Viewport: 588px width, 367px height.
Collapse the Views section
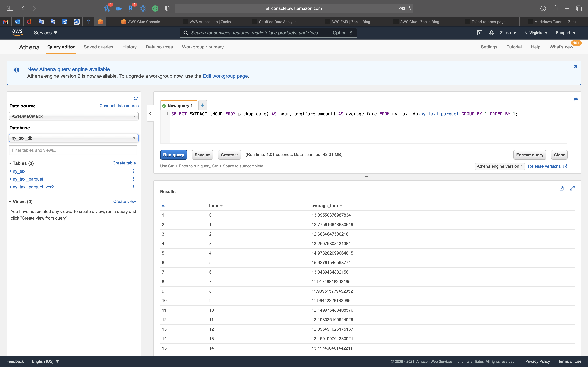point(10,202)
